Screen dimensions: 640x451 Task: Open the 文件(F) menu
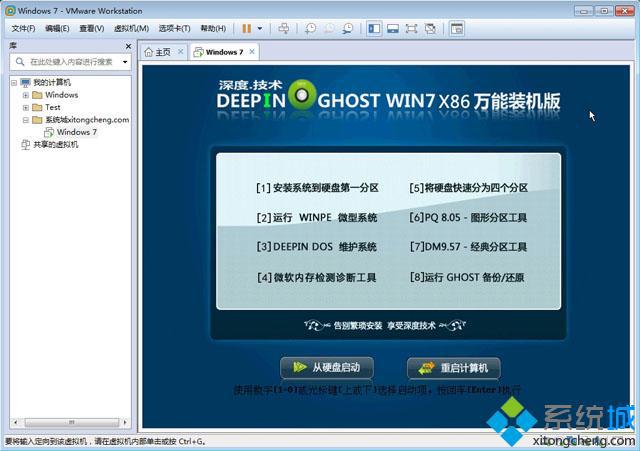23,29
